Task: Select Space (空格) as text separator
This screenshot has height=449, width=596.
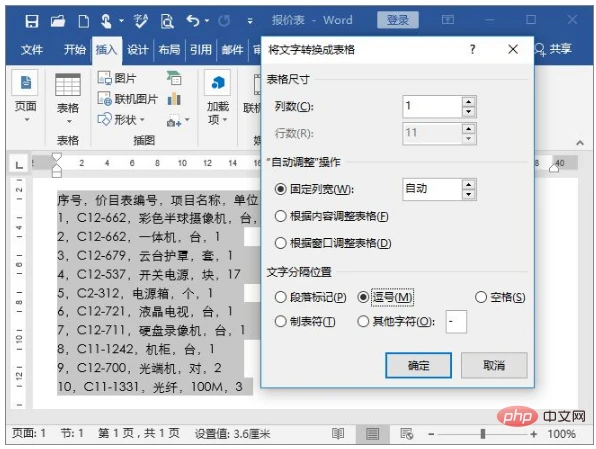Action: [x=481, y=297]
